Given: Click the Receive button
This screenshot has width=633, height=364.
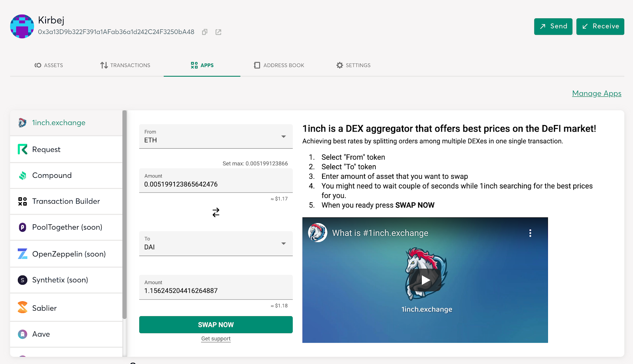Looking at the screenshot, I should coord(600,26).
